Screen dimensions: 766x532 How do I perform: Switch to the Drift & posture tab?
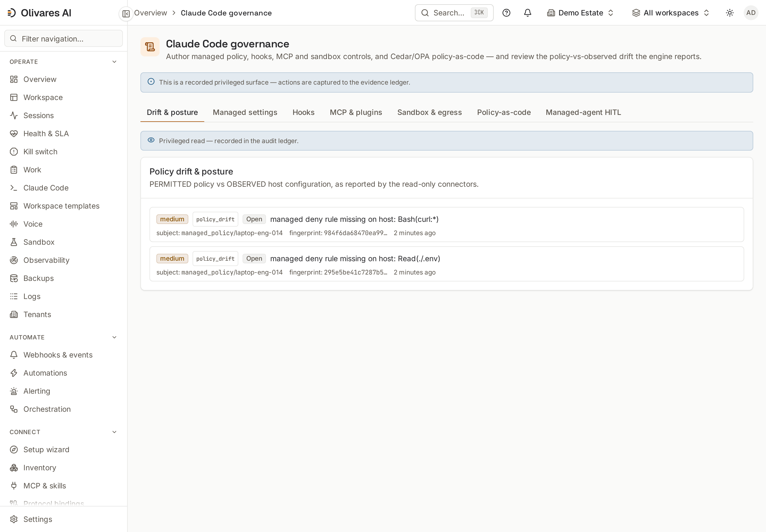coord(172,112)
